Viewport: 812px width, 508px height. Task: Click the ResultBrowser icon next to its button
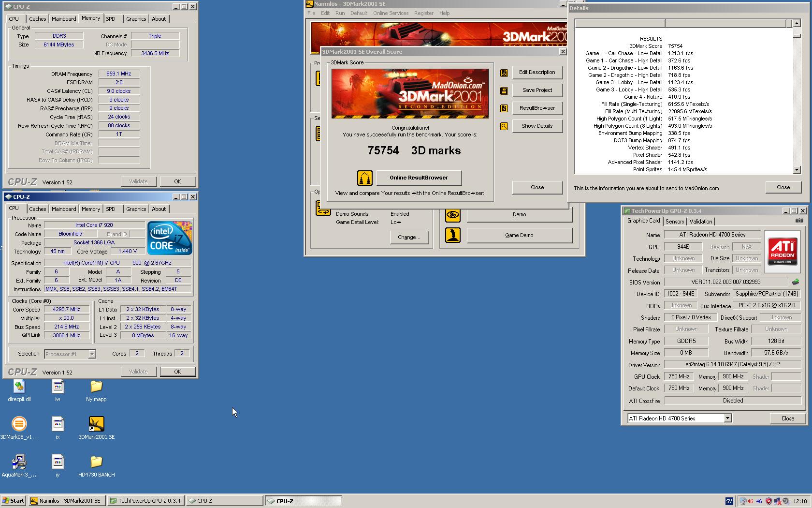click(x=504, y=108)
